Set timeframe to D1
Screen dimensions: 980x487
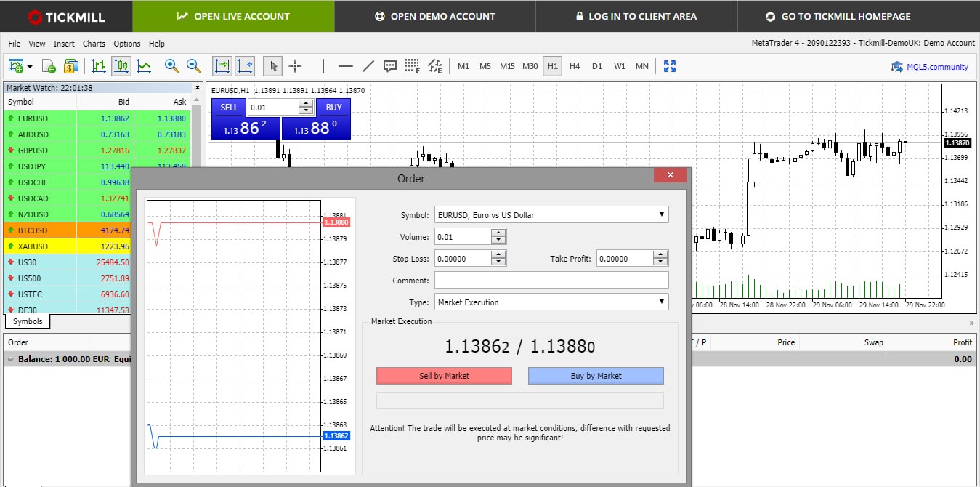pos(597,66)
